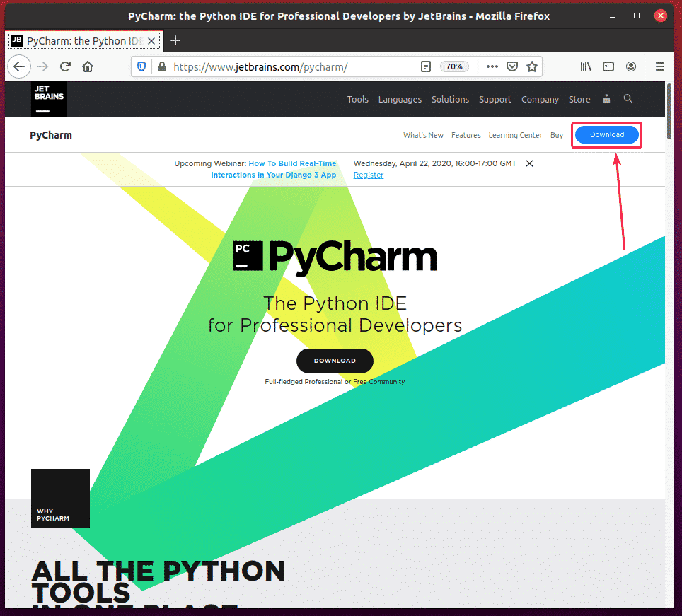This screenshot has height=616, width=682.
Task: Click the page vertical scrollbar
Action: (669, 111)
